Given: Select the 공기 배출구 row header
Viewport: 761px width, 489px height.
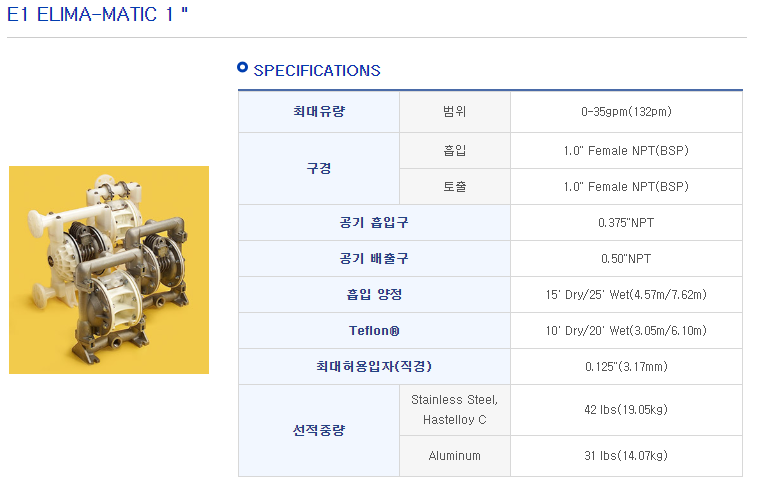Looking at the screenshot, I should coord(374,259).
